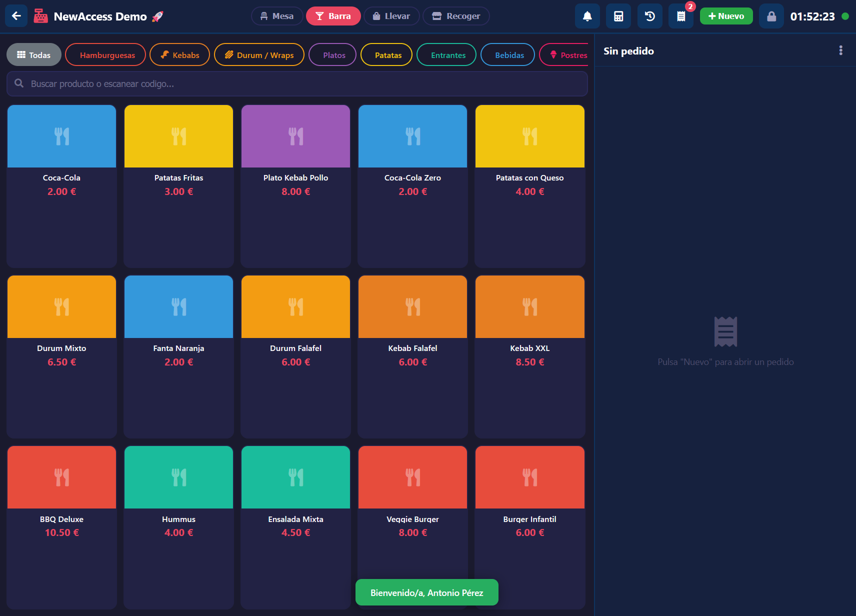Filter by Patatas category
Screen dimensions: 856x616
[386, 54]
